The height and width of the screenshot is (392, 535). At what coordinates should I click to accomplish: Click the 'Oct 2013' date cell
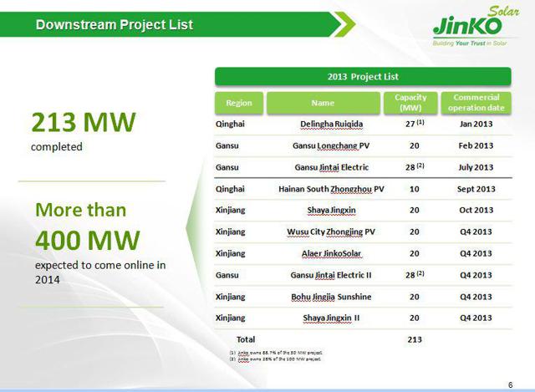tap(476, 210)
